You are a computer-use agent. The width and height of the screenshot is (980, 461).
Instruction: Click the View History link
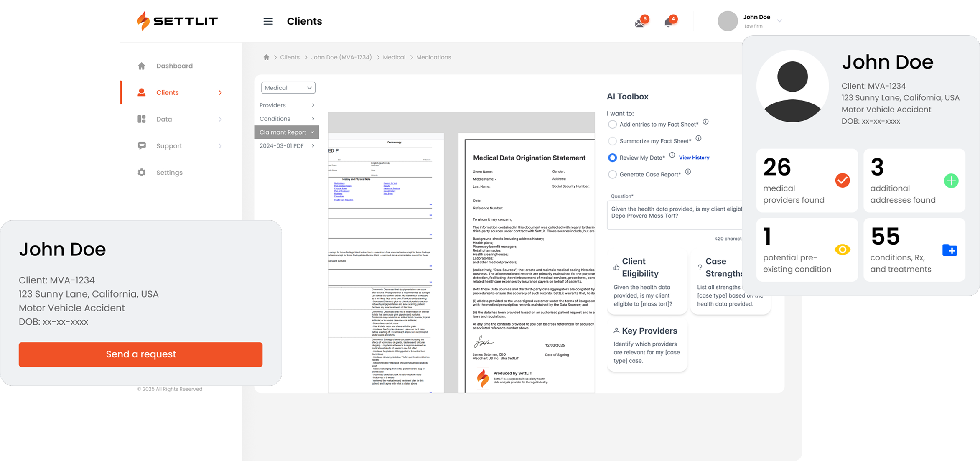[694, 158]
